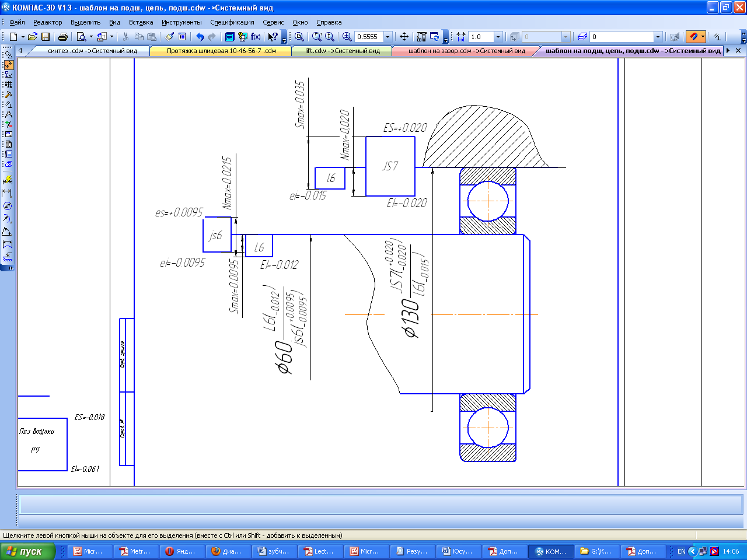Click the Pan view cross-arrows icon
Image resolution: width=747 pixels, height=560 pixels.
tap(404, 37)
